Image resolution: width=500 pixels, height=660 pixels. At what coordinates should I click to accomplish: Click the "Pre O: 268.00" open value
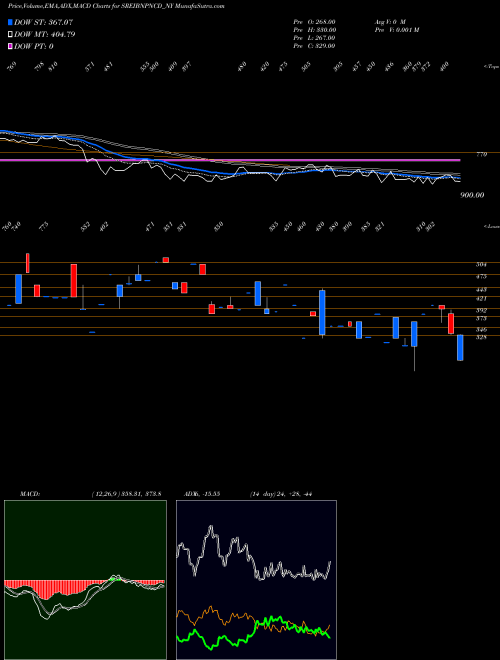[x=314, y=22]
